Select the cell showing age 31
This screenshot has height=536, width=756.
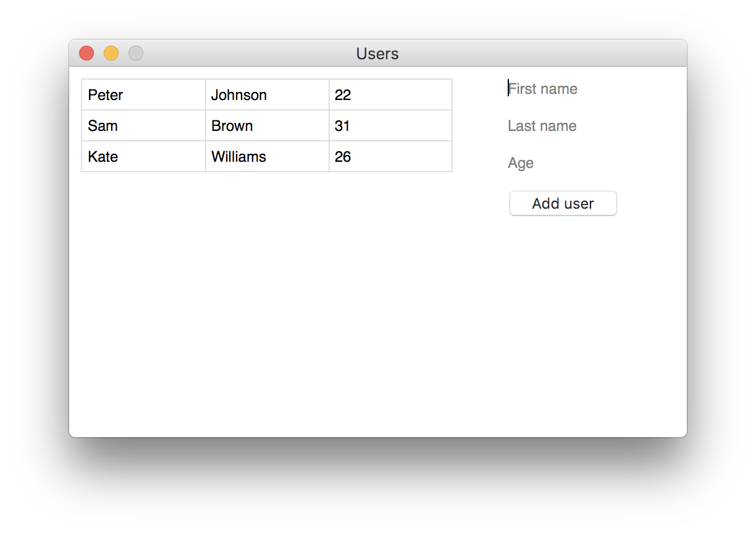point(390,126)
